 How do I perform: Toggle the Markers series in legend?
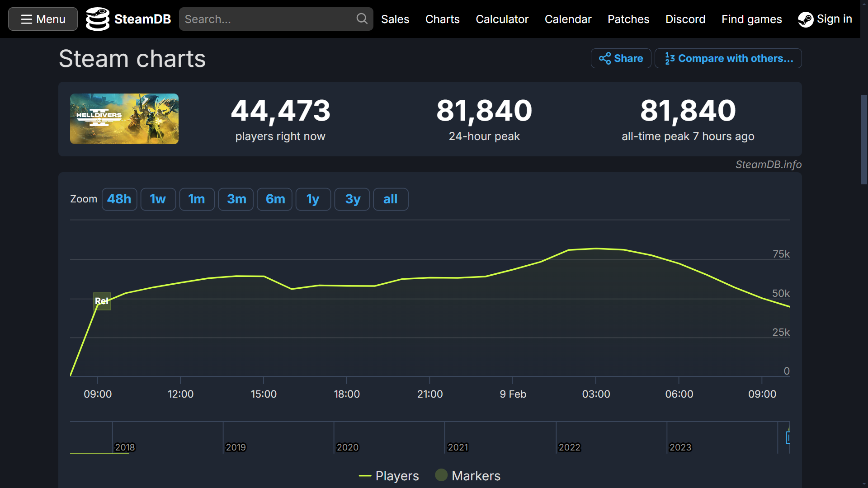pos(468,476)
